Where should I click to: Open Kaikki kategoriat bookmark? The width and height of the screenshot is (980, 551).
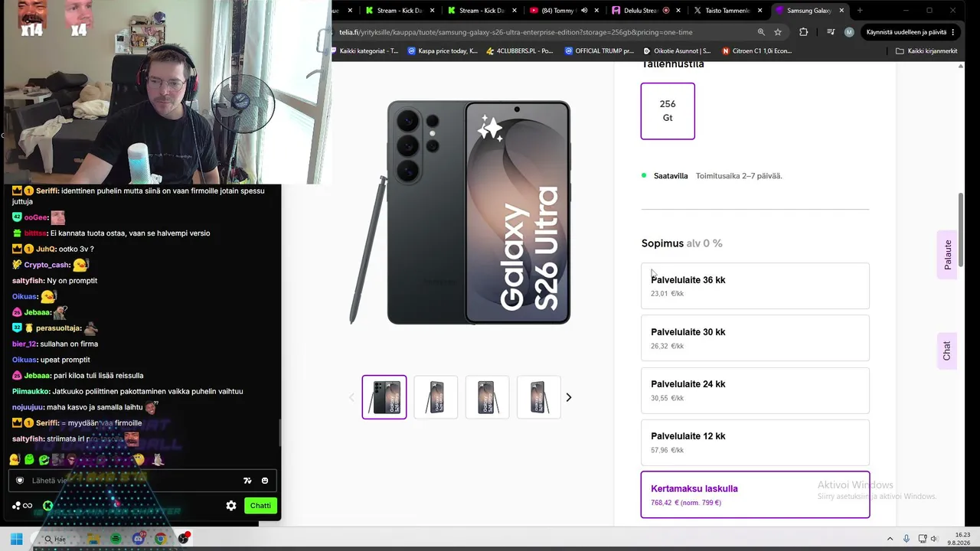tap(365, 51)
